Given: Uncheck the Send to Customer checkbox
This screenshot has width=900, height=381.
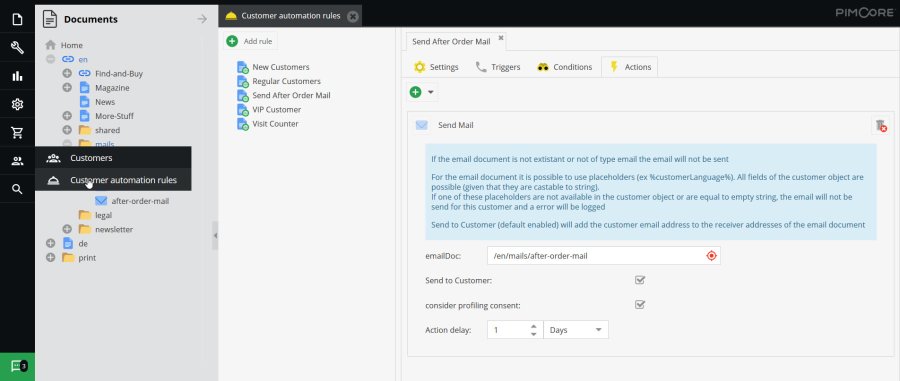Looking at the screenshot, I should pos(640,281).
